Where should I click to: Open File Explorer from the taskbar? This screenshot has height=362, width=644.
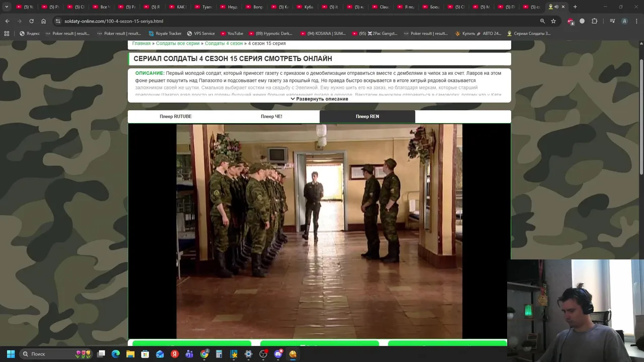coord(130,354)
